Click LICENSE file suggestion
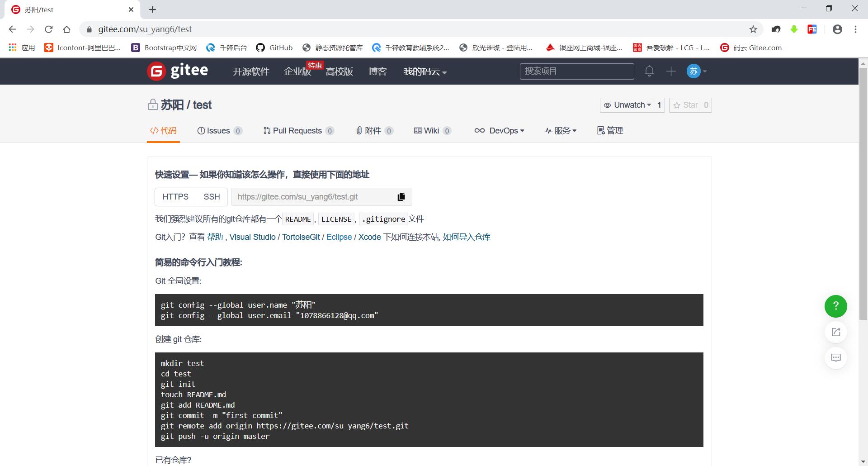 click(x=336, y=219)
